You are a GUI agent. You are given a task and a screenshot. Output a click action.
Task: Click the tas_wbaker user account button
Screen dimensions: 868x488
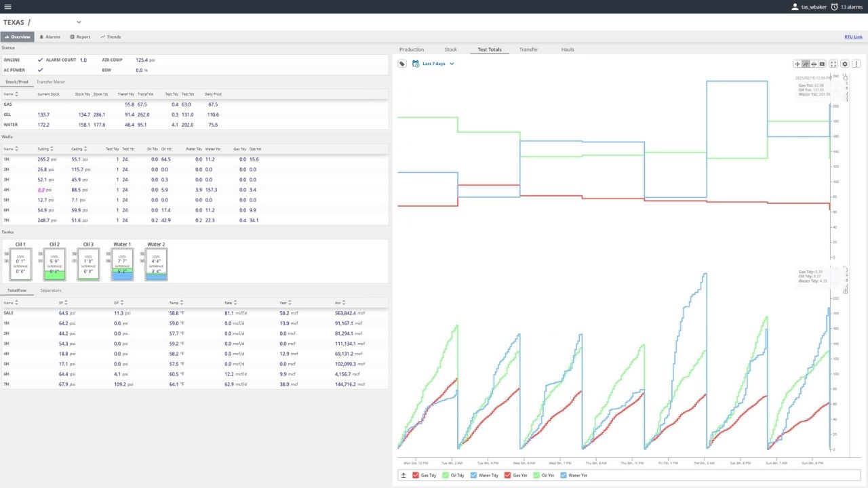click(809, 7)
